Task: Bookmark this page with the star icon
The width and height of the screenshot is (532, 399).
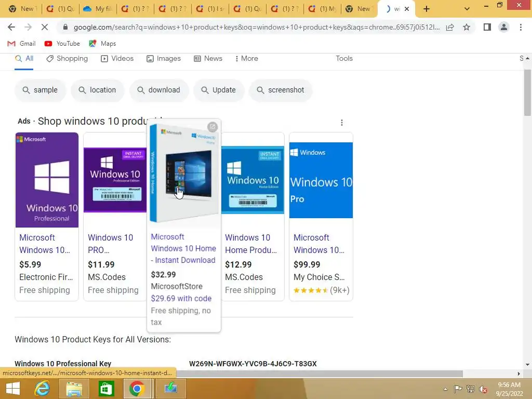Action: 467,27
